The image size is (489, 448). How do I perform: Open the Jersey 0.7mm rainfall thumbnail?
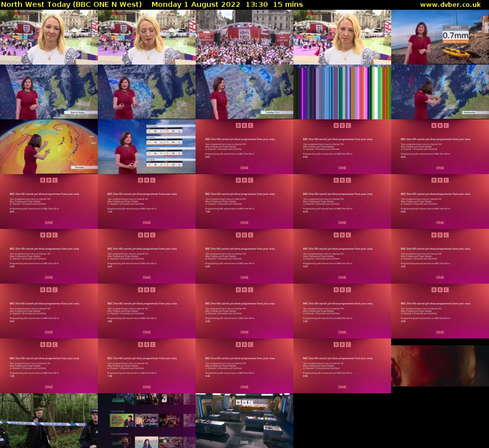pos(440,37)
